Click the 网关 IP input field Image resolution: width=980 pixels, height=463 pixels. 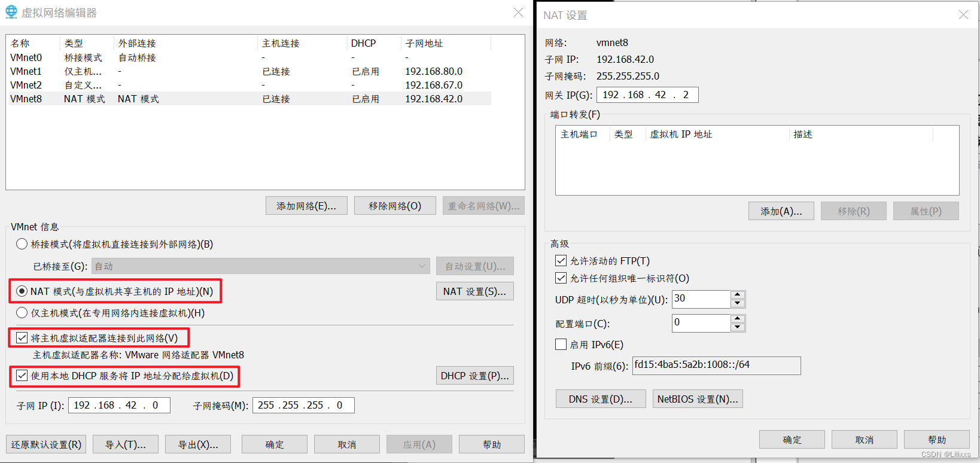(647, 95)
